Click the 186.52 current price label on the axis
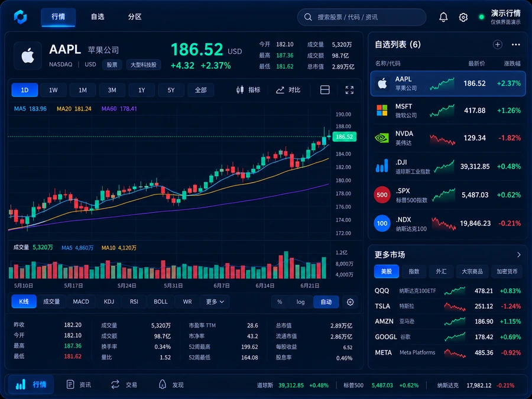The image size is (532, 399). click(x=345, y=137)
